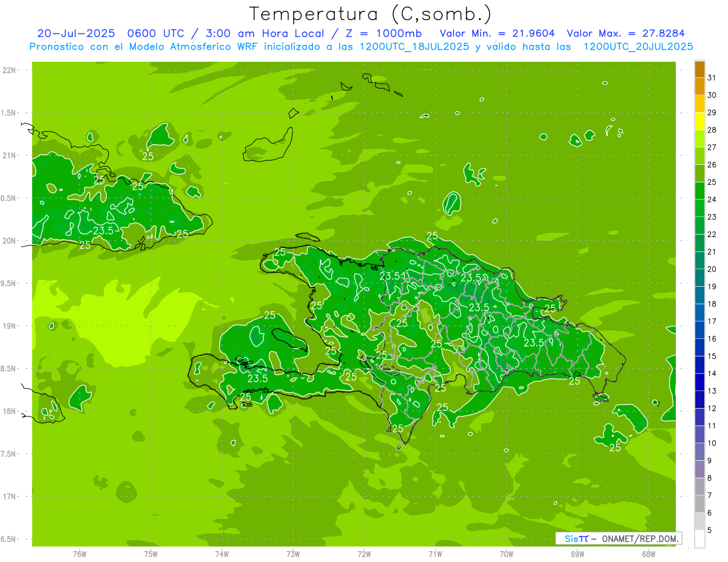Click the legend value "8"
This screenshot has width=728, height=562.
pyautogui.click(x=709, y=478)
